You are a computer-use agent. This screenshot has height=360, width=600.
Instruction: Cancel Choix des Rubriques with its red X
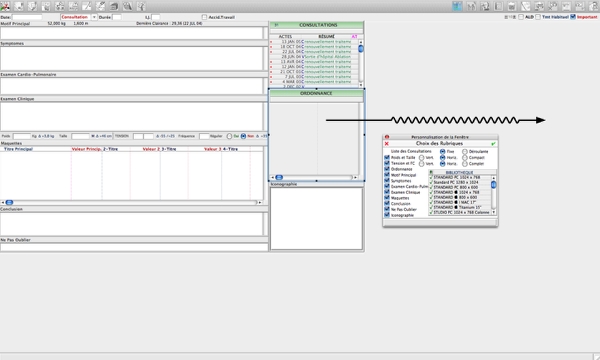click(x=386, y=143)
